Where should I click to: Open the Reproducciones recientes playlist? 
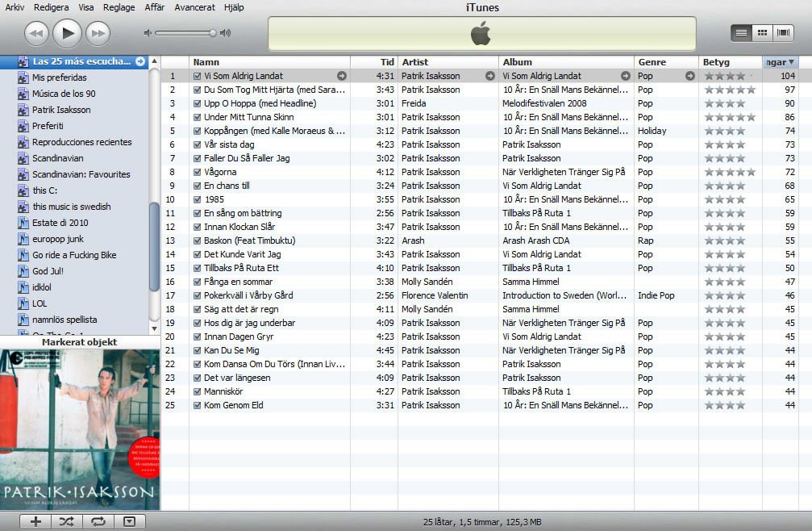[81, 142]
